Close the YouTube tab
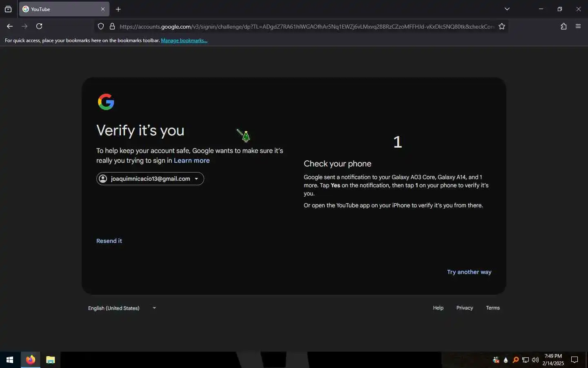This screenshot has height=368, width=588. tap(103, 9)
